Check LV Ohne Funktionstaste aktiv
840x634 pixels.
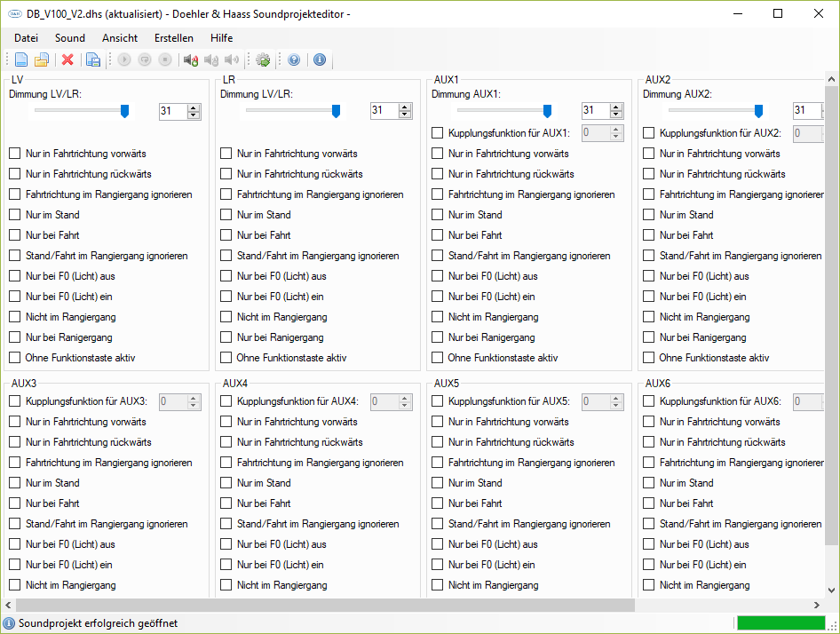15,358
